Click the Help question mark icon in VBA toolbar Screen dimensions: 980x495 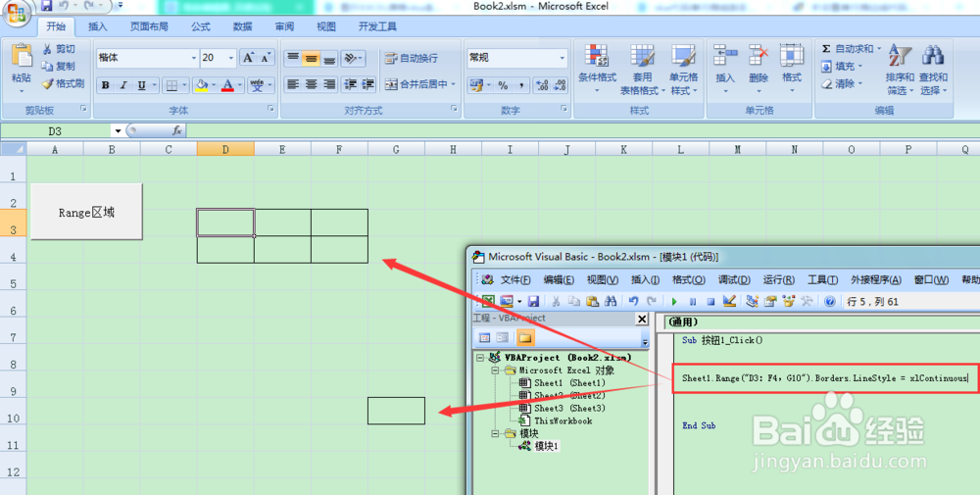829,301
